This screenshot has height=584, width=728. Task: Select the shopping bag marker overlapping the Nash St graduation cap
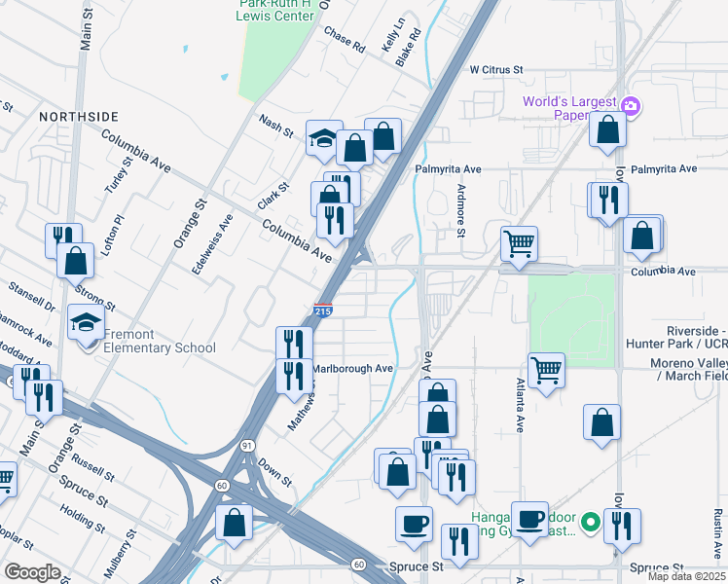click(354, 149)
